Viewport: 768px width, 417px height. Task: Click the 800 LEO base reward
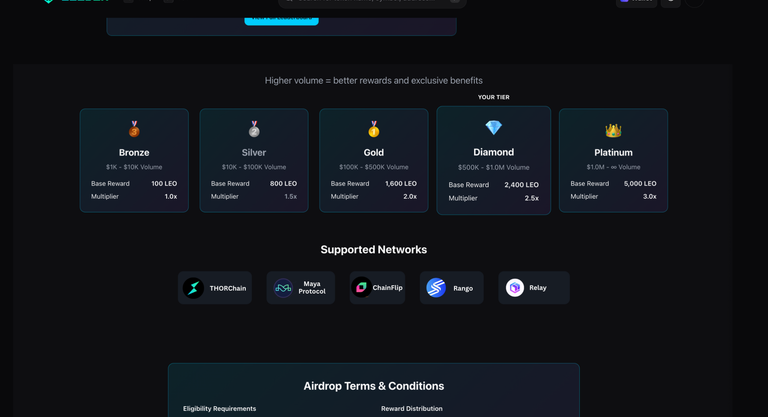(284, 183)
